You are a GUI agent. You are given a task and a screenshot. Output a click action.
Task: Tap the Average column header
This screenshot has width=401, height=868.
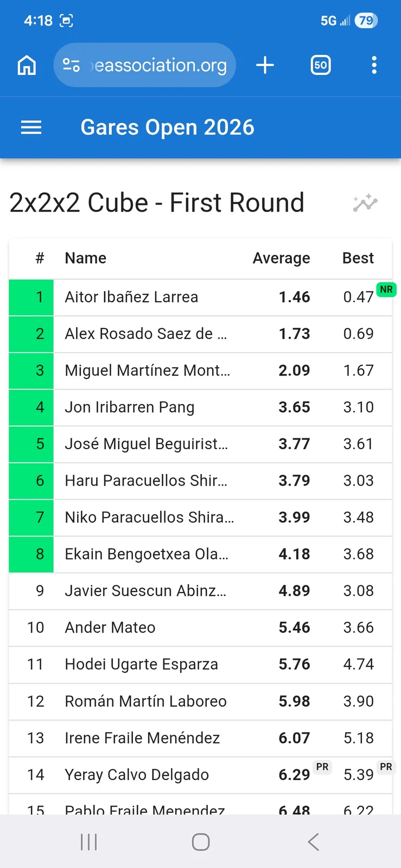pos(281,258)
